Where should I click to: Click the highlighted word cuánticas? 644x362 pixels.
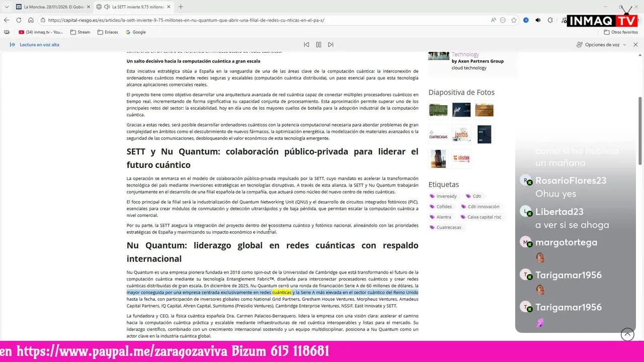282,292
